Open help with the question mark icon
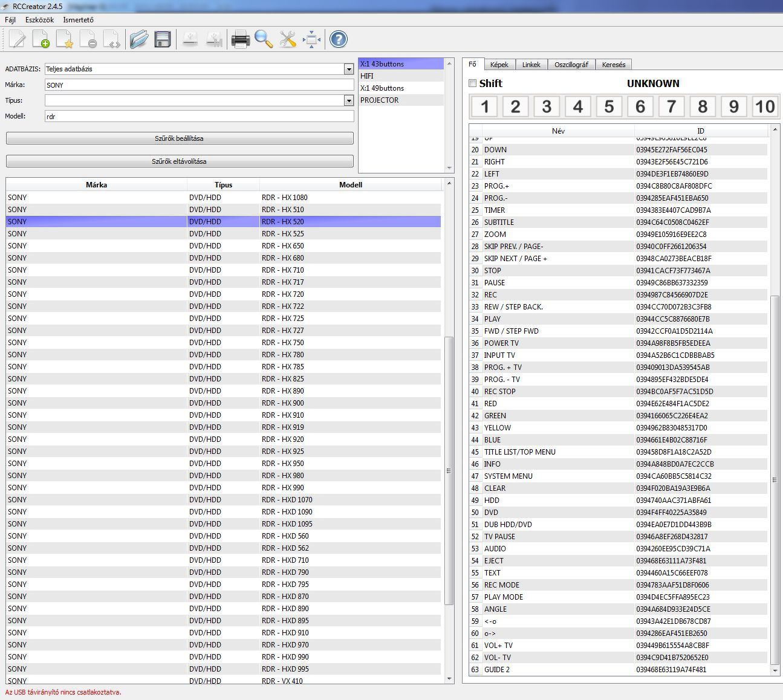The height and width of the screenshot is (700, 783). tap(339, 40)
